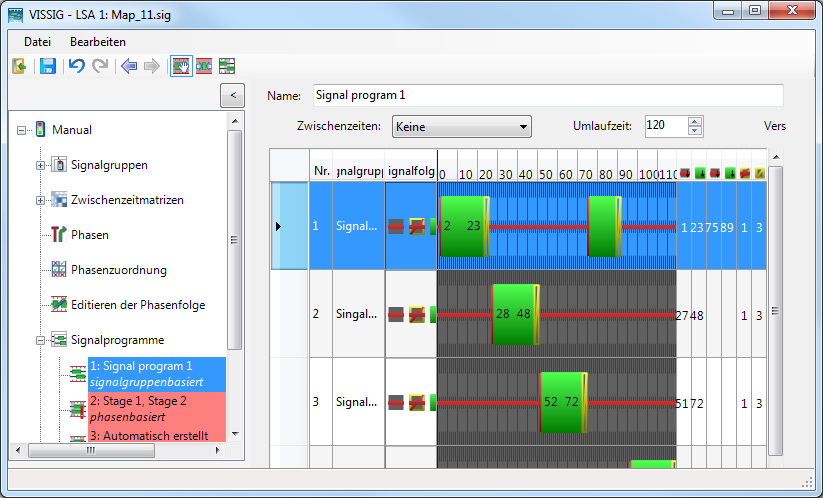Open the Datei menu
Viewport: 823px width, 498px height.
[37, 42]
